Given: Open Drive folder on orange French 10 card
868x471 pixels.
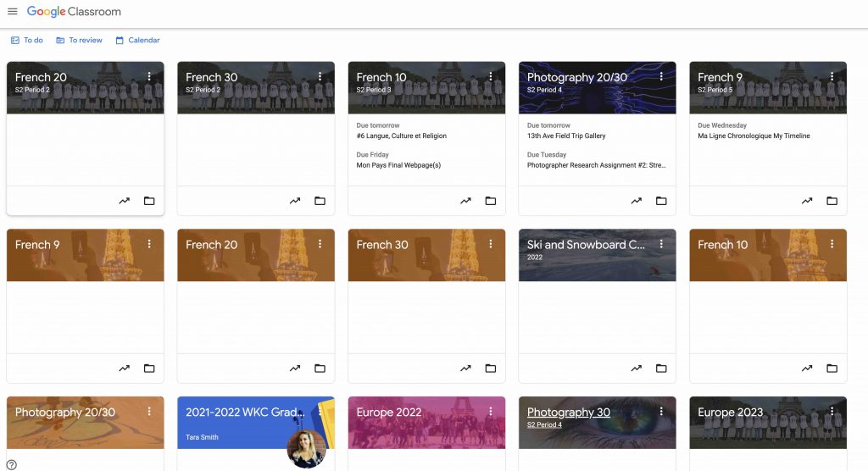Looking at the screenshot, I should [x=832, y=368].
